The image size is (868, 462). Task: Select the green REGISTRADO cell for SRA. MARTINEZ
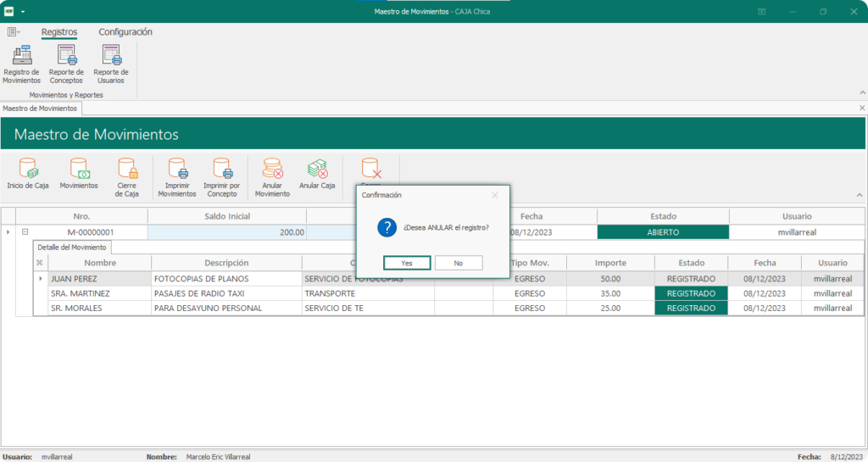point(691,293)
